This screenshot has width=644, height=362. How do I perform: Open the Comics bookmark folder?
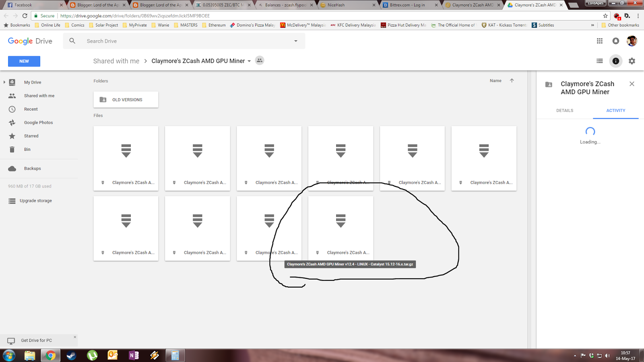pos(75,25)
